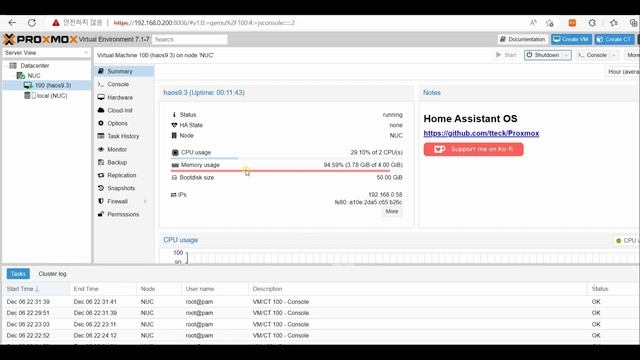Click the Firewall shield icon

(101, 201)
